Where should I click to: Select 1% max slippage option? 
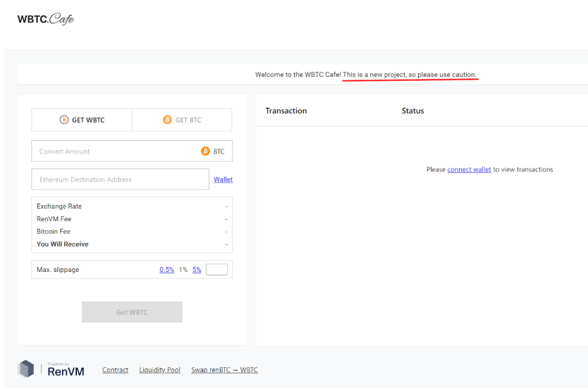pyautogui.click(x=183, y=270)
